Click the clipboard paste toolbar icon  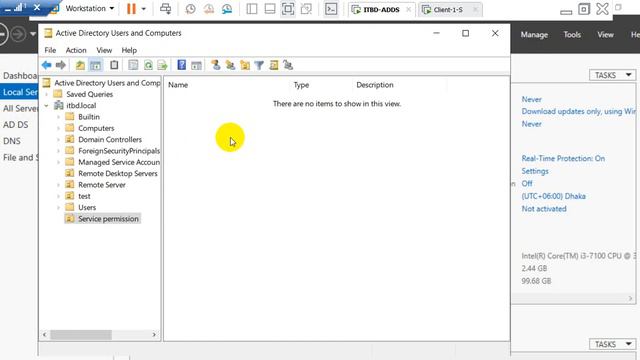pyautogui.click(x=114, y=65)
